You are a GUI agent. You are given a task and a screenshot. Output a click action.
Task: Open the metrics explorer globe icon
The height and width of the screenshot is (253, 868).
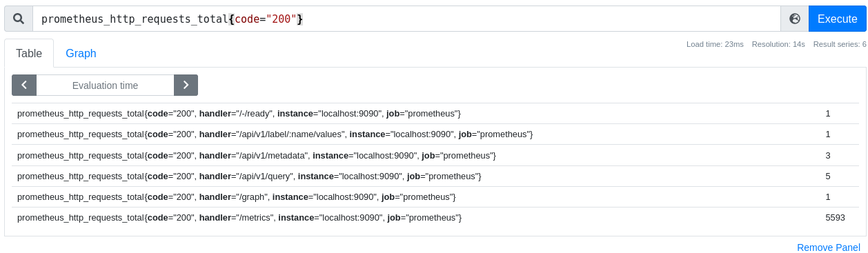point(795,19)
